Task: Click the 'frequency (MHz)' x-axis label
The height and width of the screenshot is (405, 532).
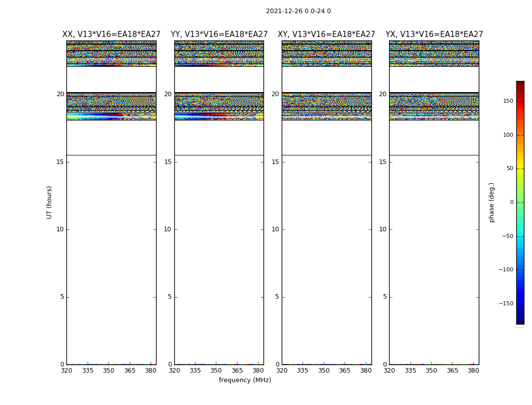Action: [x=245, y=380]
